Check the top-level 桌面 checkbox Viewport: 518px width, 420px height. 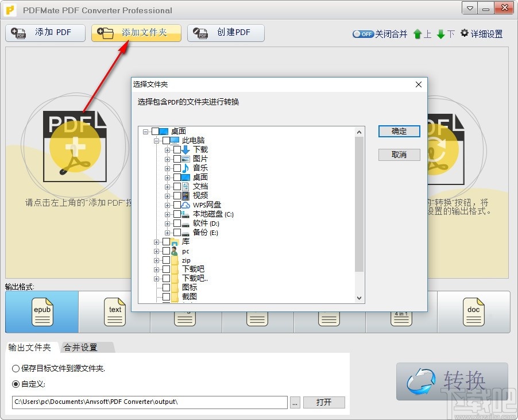(155, 131)
